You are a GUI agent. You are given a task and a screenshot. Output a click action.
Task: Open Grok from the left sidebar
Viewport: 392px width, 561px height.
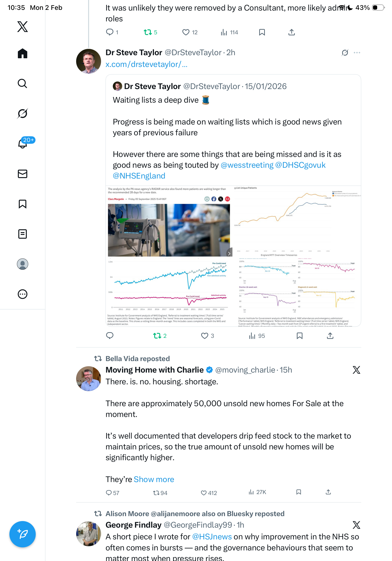pyautogui.click(x=23, y=113)
